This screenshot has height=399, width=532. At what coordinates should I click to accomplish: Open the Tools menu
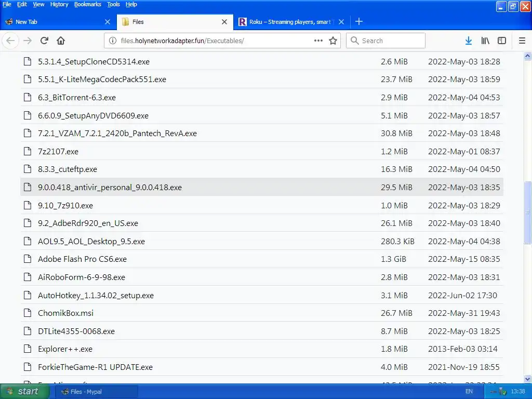[113, 4]
